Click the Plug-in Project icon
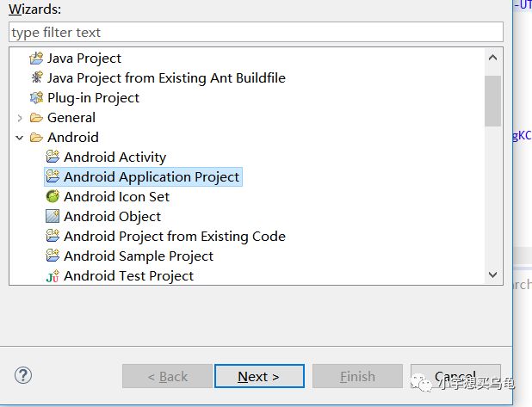 [x=36, y=98]
